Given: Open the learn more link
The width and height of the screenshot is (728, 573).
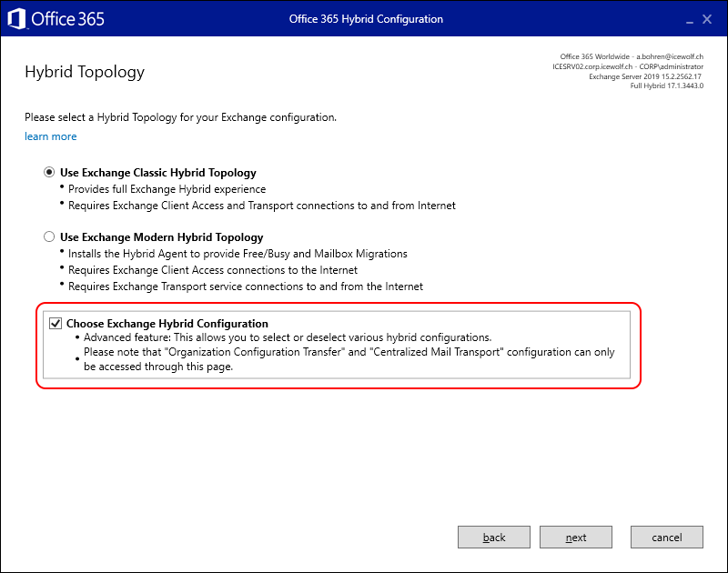Looking at the screenshot, I should [51, 136].
